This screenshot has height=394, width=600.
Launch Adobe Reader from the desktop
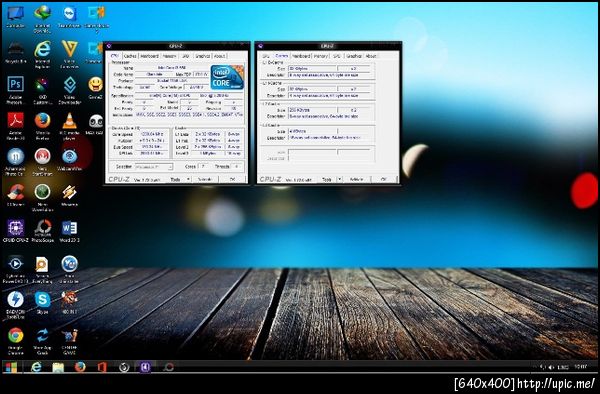15,126
